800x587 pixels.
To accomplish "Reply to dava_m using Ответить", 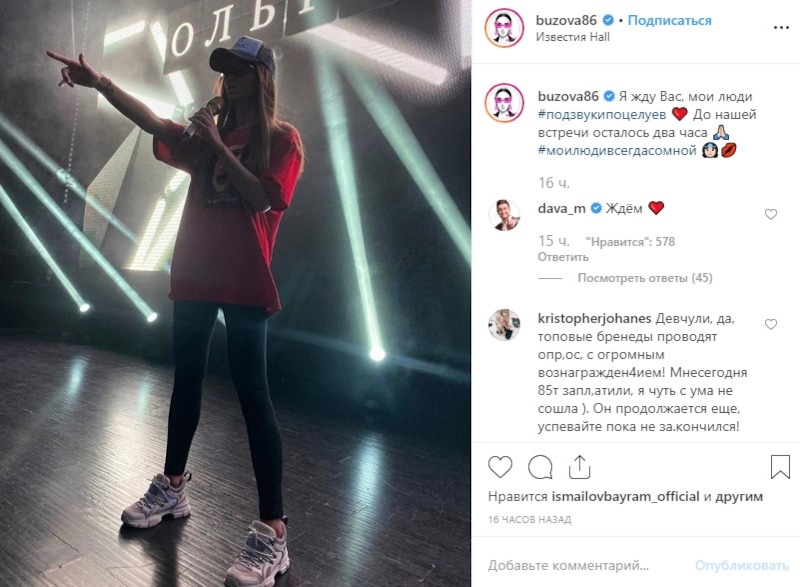I will click(x=563, y=257).
